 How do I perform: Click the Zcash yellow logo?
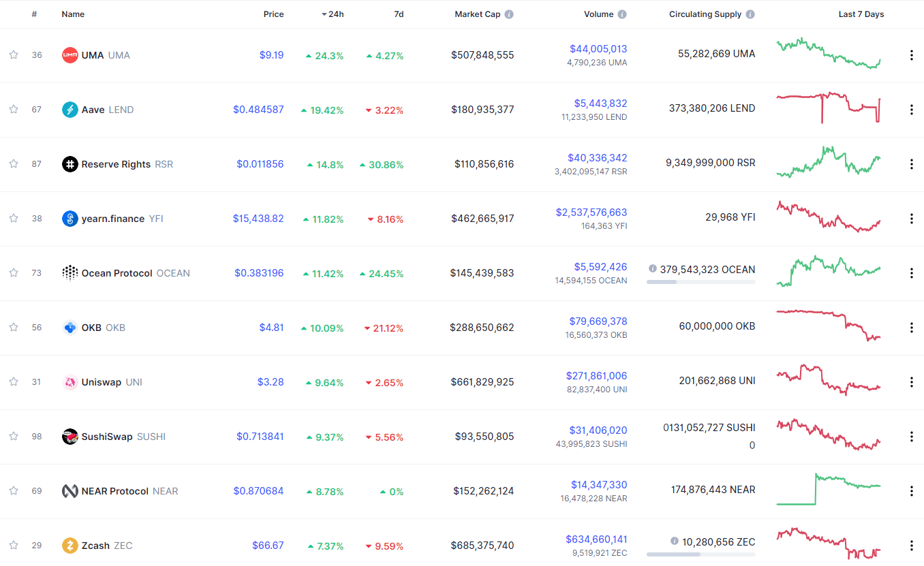pos(70,546)
